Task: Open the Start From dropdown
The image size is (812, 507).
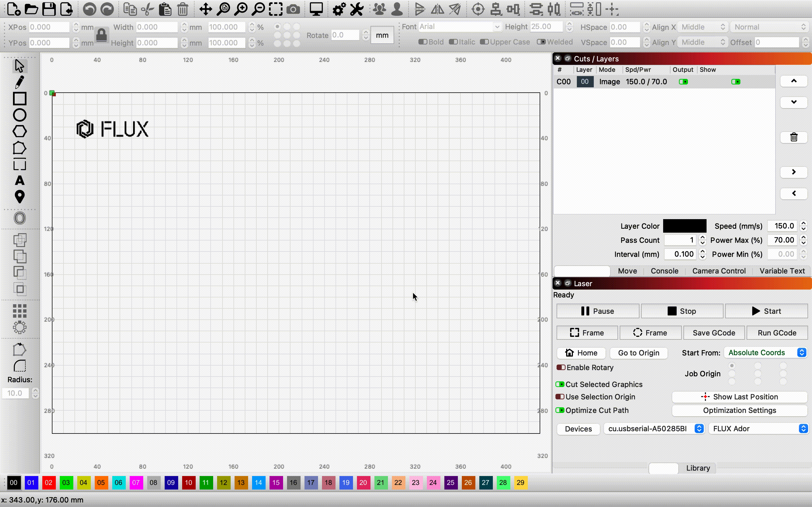Action: [x=765, y=353]
